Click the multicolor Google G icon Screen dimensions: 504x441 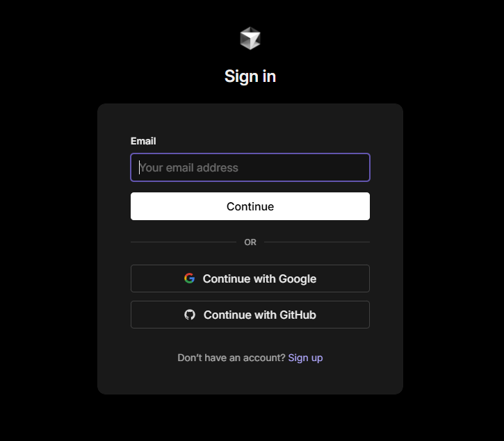pyautogui.click(x=189, y=278)
